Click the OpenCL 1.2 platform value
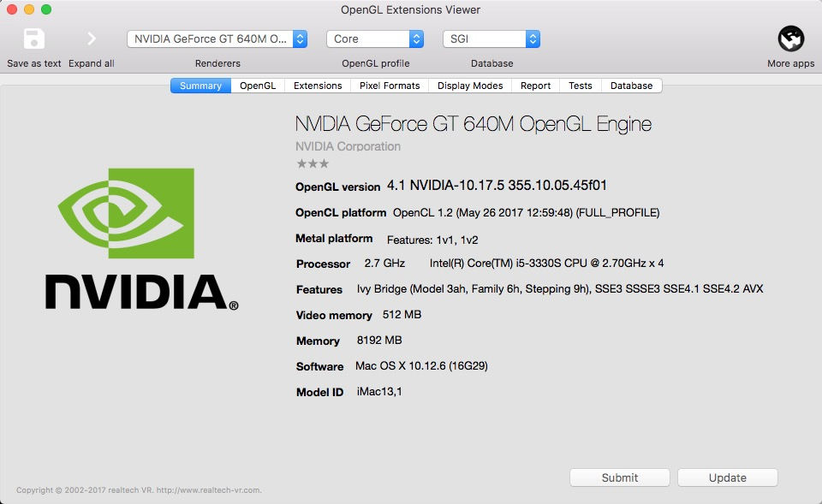822x504 pixels. [527, 213]
